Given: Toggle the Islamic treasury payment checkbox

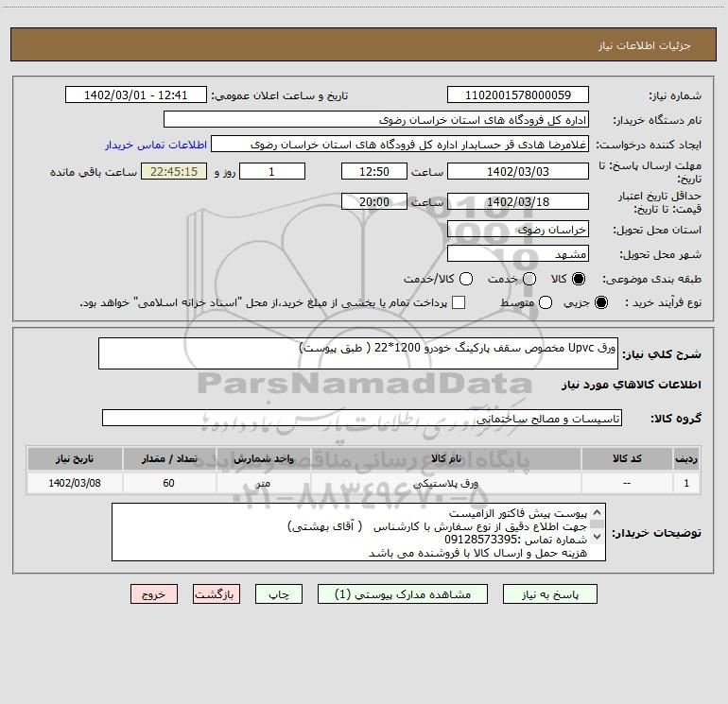Looking at the screenshot, I should 459,302.
